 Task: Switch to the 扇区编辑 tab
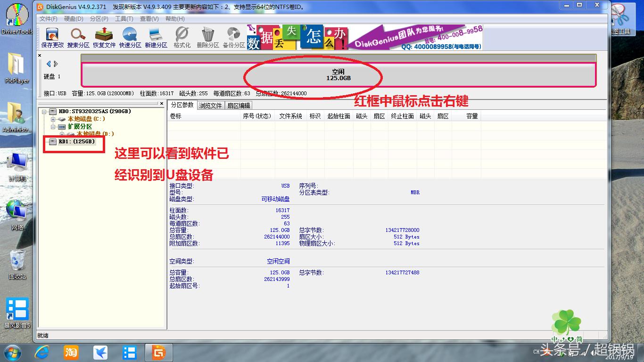[x=239, y=105]
